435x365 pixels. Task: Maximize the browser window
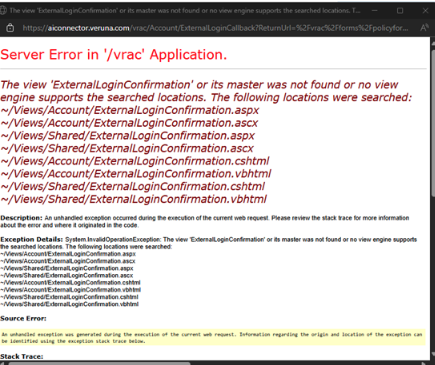click(400, 11)
